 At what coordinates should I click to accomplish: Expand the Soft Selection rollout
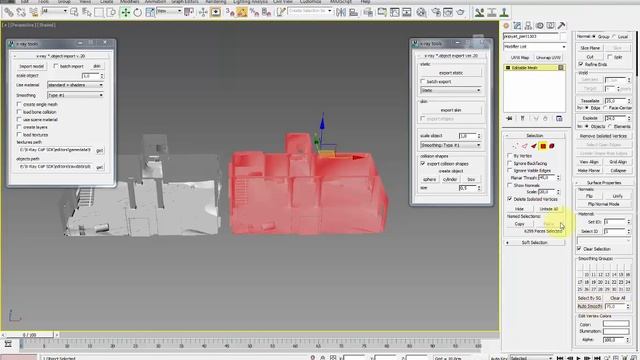point(534,242)
